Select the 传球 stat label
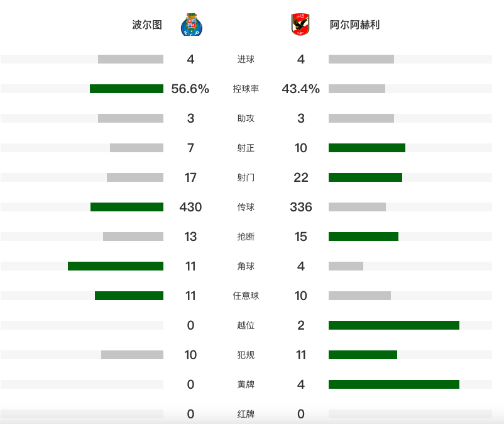The height and width of the screenshot is (424, 504). (246, 207)
